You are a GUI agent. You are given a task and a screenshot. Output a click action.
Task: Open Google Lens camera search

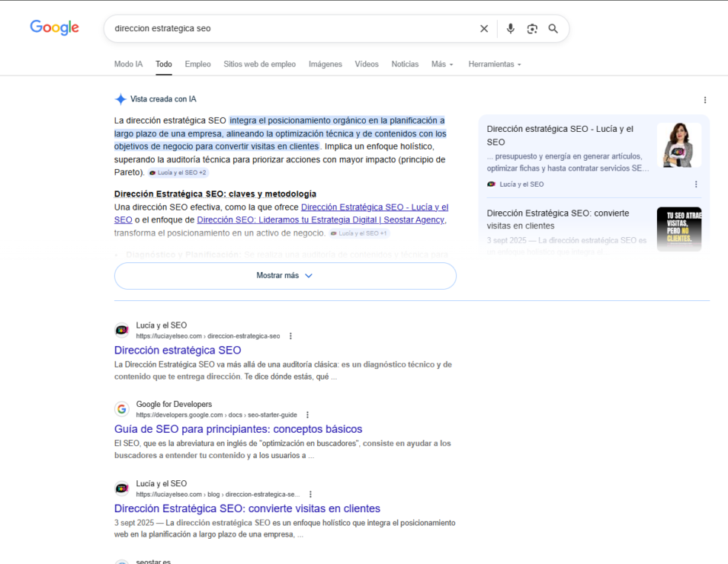531,28
